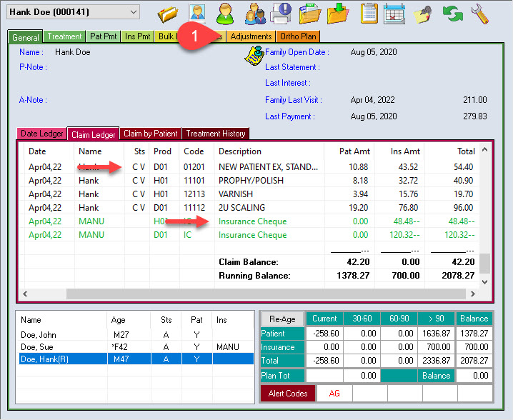Click the ledger horizontal scroll left arrow
Viewport: 513px width, 420px height.
[x=25, y=294]
